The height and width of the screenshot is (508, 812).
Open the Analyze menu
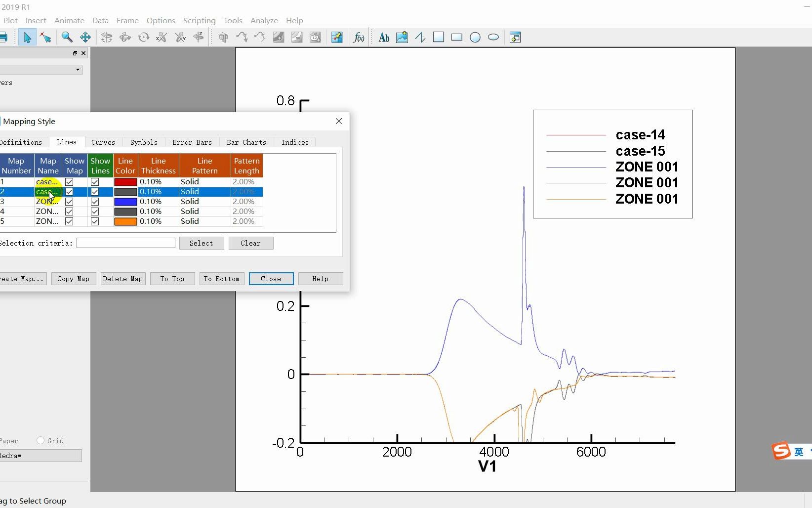[264, 20]
